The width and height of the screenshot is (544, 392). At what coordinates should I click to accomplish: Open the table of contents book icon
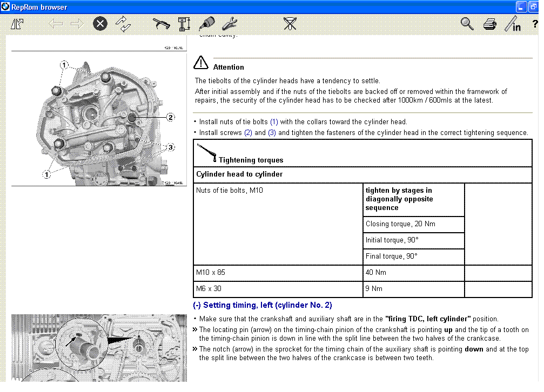coord(17,24)
